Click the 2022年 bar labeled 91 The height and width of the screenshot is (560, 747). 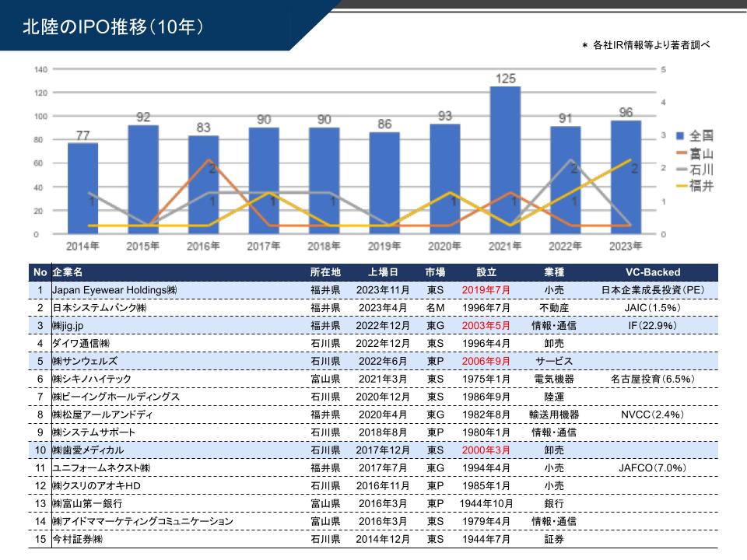[566, 180]
